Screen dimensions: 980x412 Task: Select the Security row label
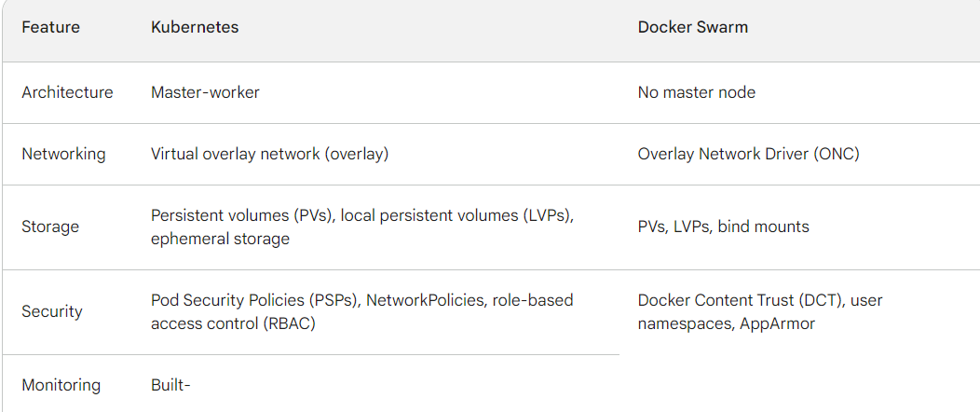(x=52, y=311)
